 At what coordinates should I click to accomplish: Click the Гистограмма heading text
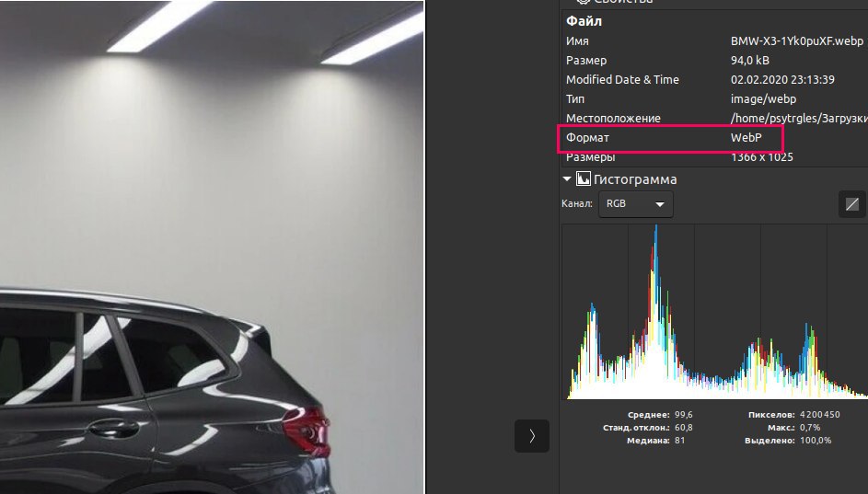635,179
